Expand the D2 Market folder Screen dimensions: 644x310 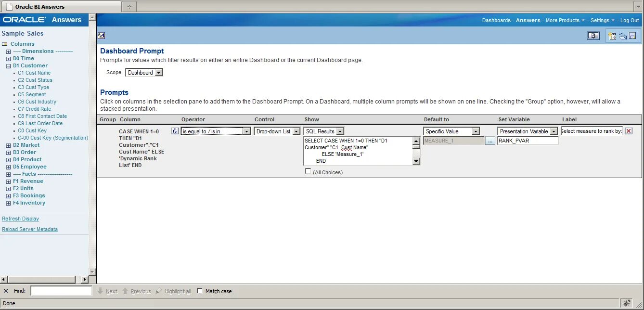(8, 145)
